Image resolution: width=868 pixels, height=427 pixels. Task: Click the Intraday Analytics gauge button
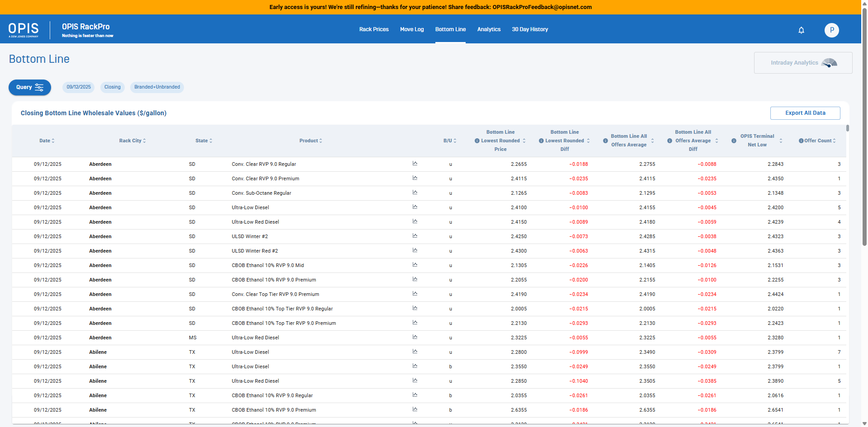click(x=803, y=63)
